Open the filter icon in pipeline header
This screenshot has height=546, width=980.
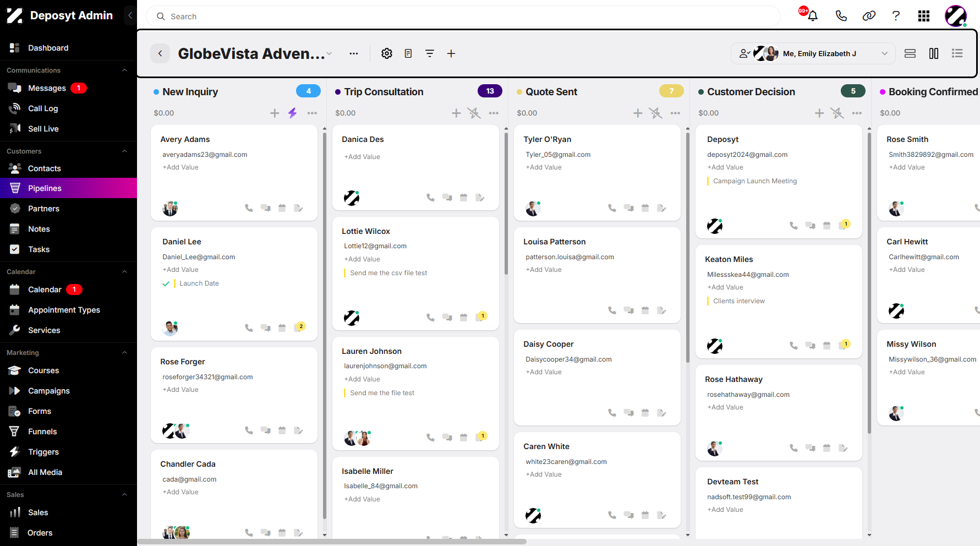[430, 53]
